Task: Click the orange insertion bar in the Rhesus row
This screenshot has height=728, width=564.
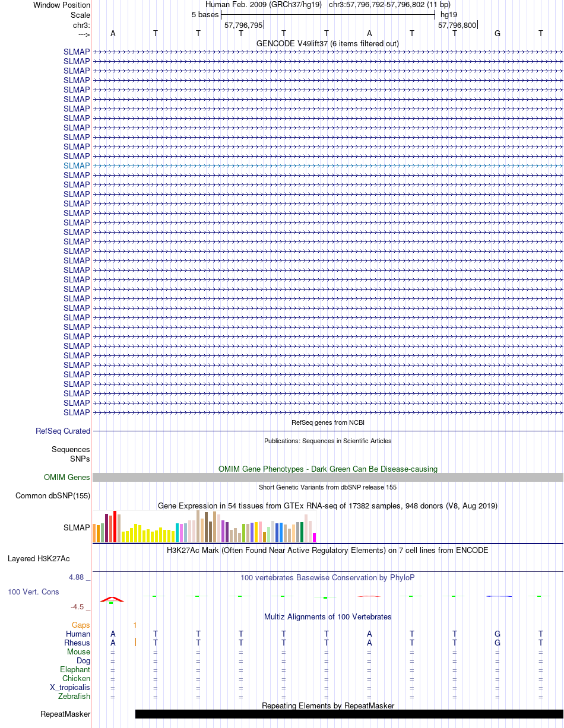Action: 136,641
